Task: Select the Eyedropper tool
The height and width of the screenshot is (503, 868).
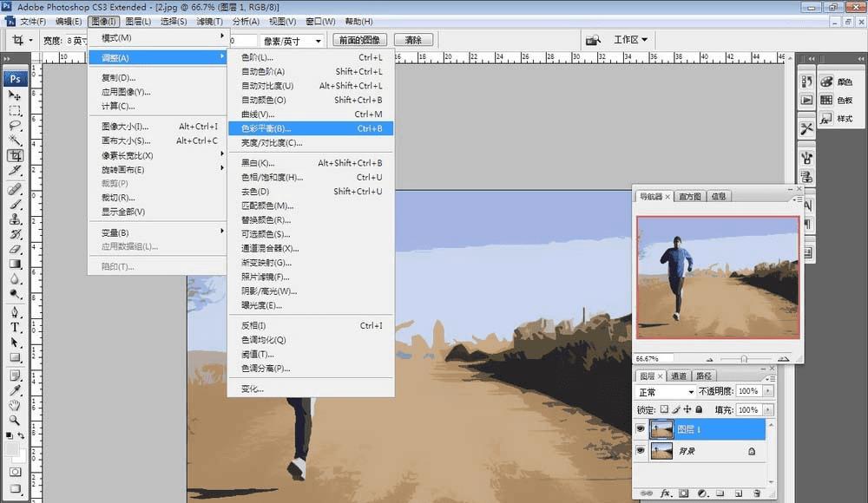Action: tap(15, 390)
